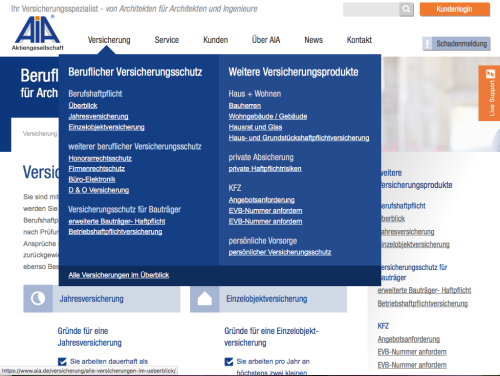This screenshot has height=376, width=500.
Task: Open the private Haftpflichtrisiken link
Action: [265, 169]
